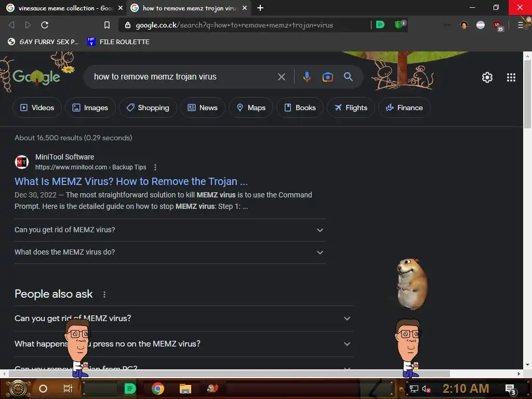
Task: Open the three-dot menu beside minitool URL
Action: pyautogui.click(x=155, y=167)
